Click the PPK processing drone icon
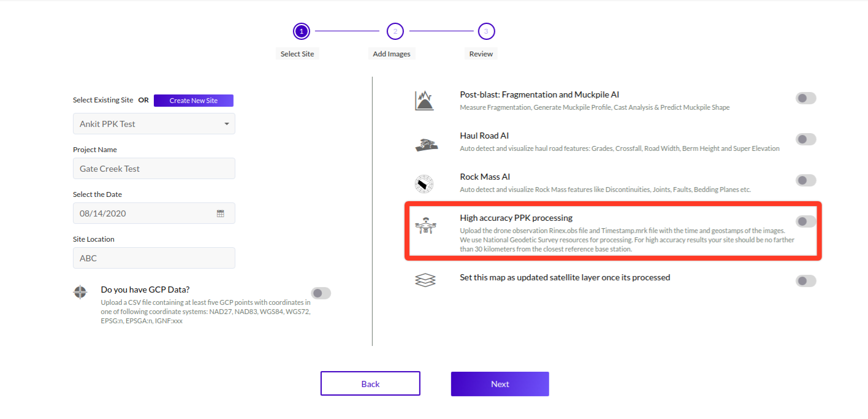This screenshot has height=419, width=868. pos(424,228)
